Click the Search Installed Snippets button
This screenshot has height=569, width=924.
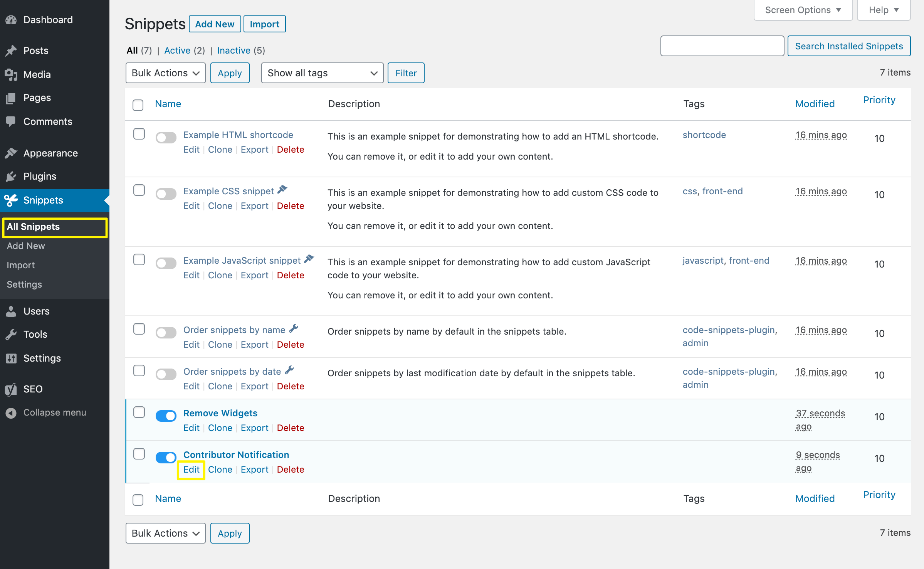[x=850, y=45]
